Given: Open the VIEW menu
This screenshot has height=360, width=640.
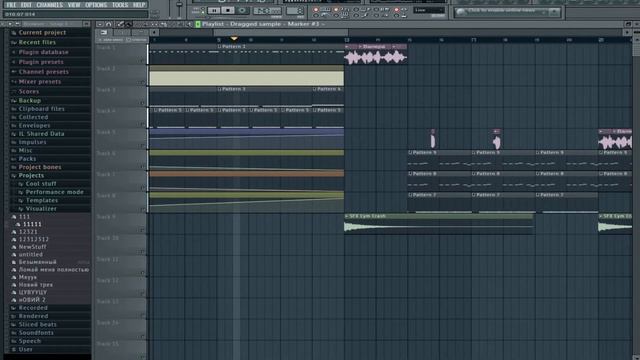Looking at the screenshot, I should click(x=74, y=5).
